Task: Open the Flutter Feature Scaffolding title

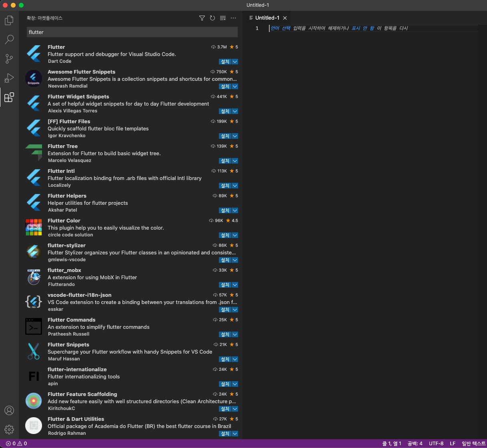Action: coord(82,394)
